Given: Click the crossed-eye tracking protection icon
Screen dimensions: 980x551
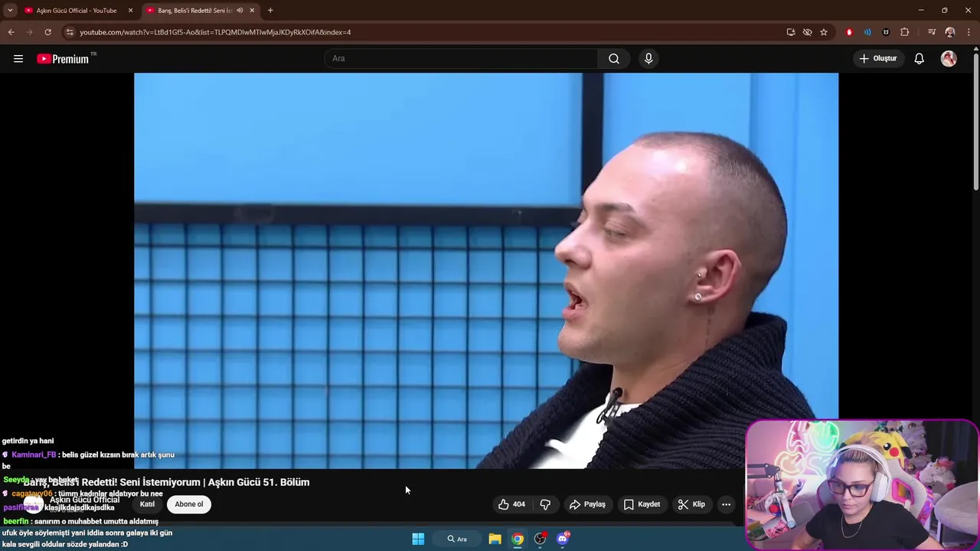Looking at the screenshot, I should pyautogui.click(x=807, y=32).
